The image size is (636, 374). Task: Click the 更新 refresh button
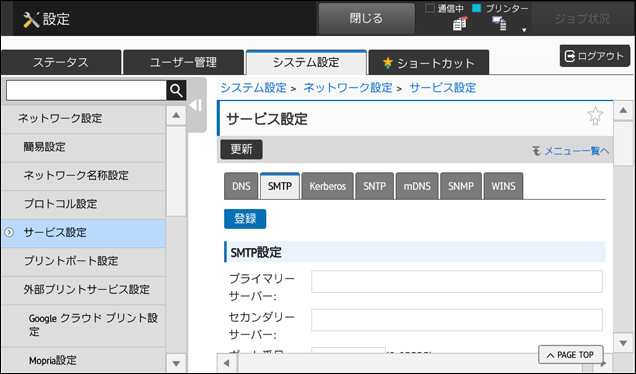click(241, 149)
